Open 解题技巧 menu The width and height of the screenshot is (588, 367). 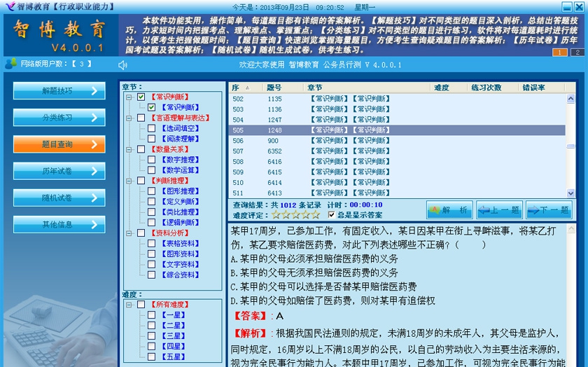(59, 91)
